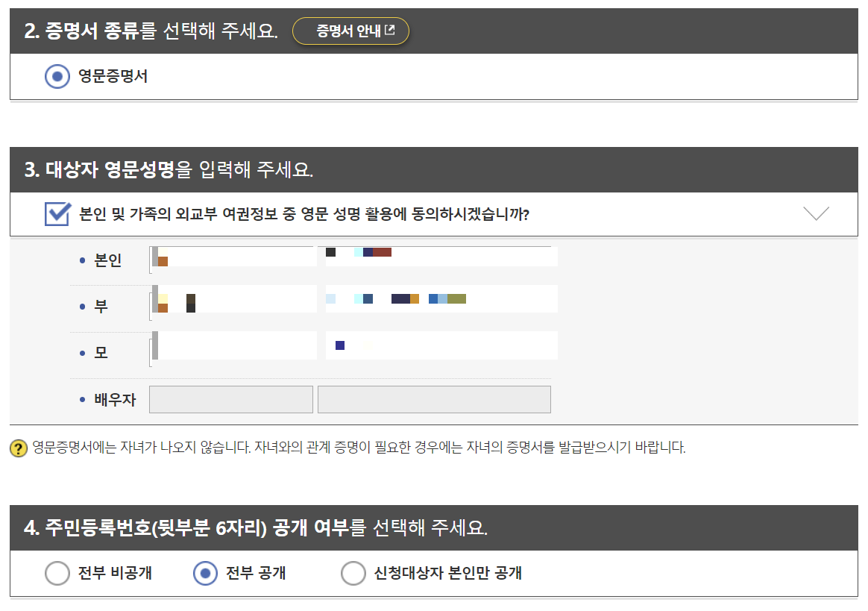Click the 모 given name input field

441,345
